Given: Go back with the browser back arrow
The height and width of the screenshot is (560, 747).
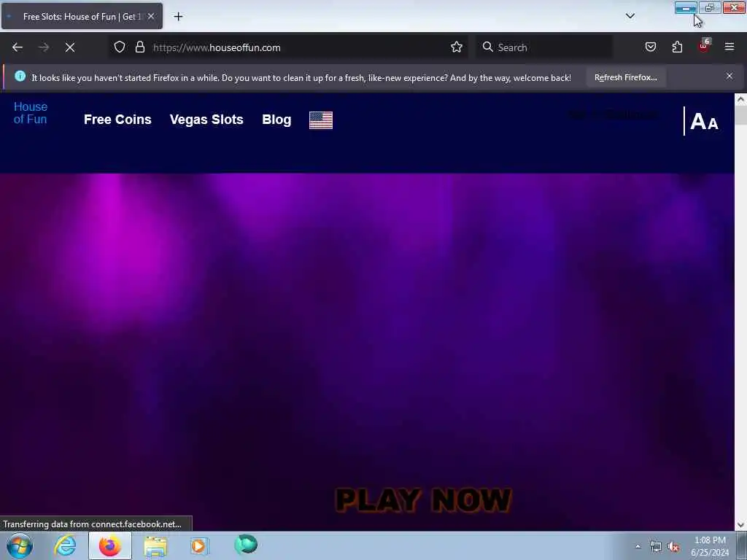Looking at the screenshot, I should click(x=18, y=47).
